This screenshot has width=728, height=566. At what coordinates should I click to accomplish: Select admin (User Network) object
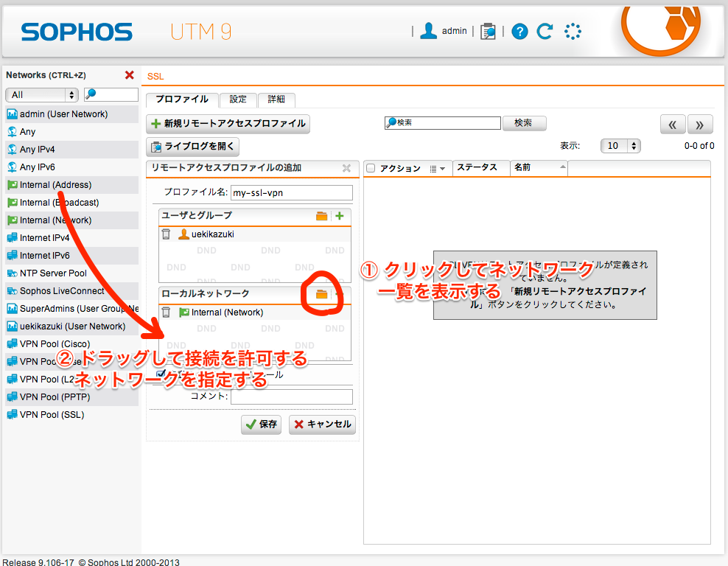(72, 114)
